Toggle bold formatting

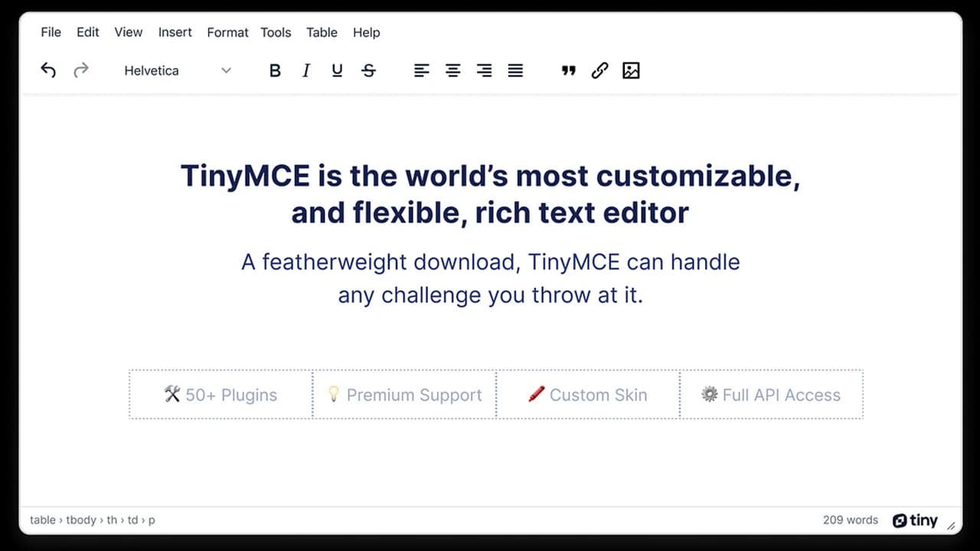(x=275, y=70)
